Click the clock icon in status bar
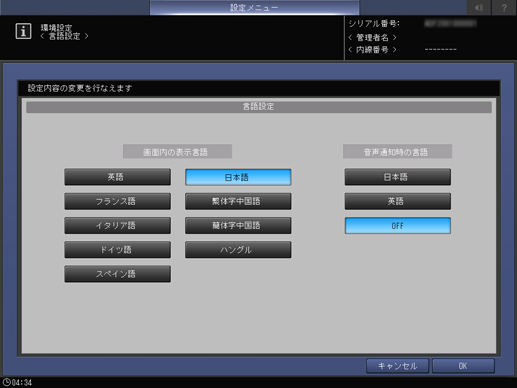 6,382
